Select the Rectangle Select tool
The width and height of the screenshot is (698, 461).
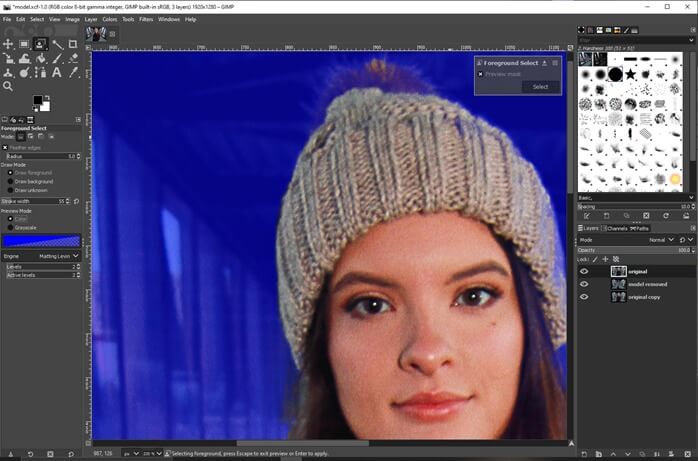24,44
